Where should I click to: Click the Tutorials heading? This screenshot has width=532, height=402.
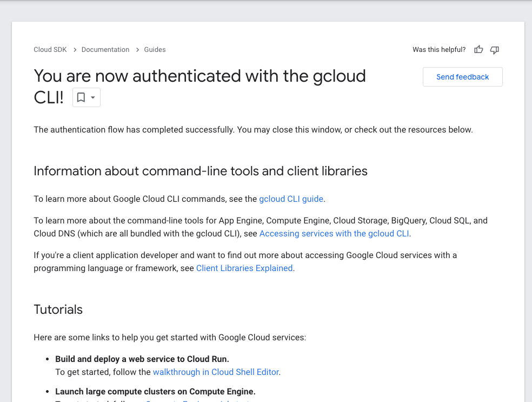pos(58,309)
